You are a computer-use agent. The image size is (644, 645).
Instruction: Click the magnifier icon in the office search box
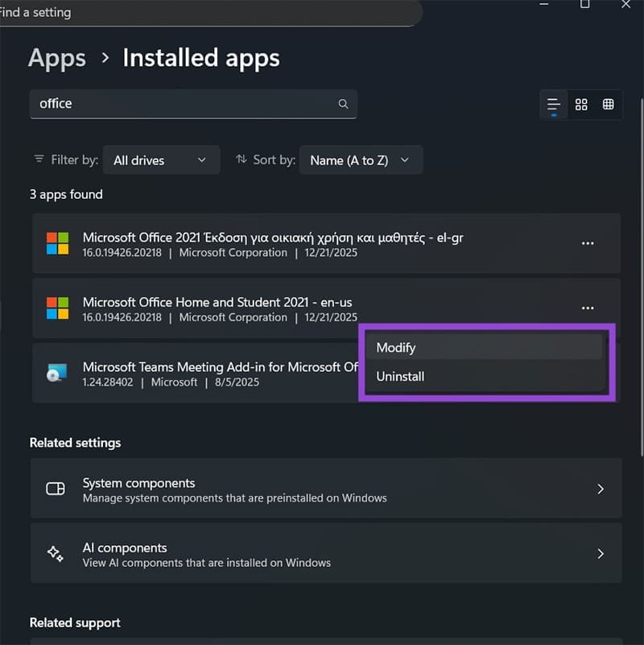[343, 104]
